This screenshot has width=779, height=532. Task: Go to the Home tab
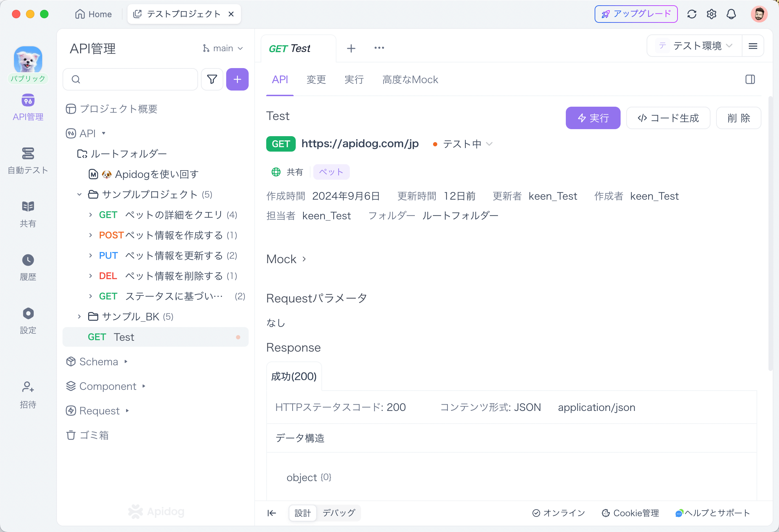(93, 14)
